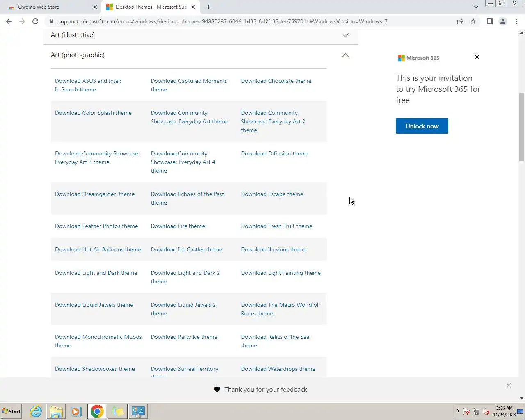
Task: Open the tab search dropdown arrow
Action: [476, 7]
